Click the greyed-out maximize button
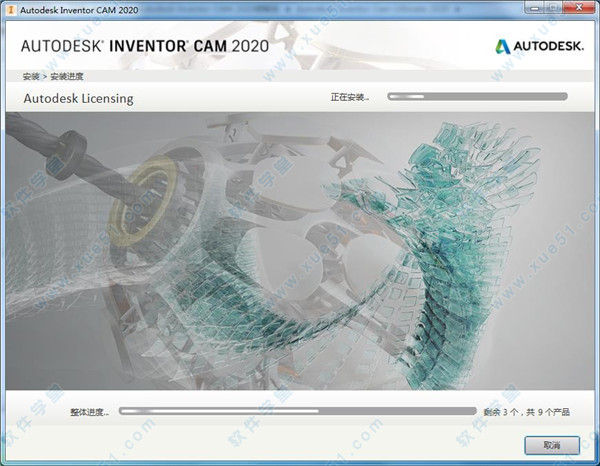The height and width of the screenshot is (466, 600). pos(555,7)
